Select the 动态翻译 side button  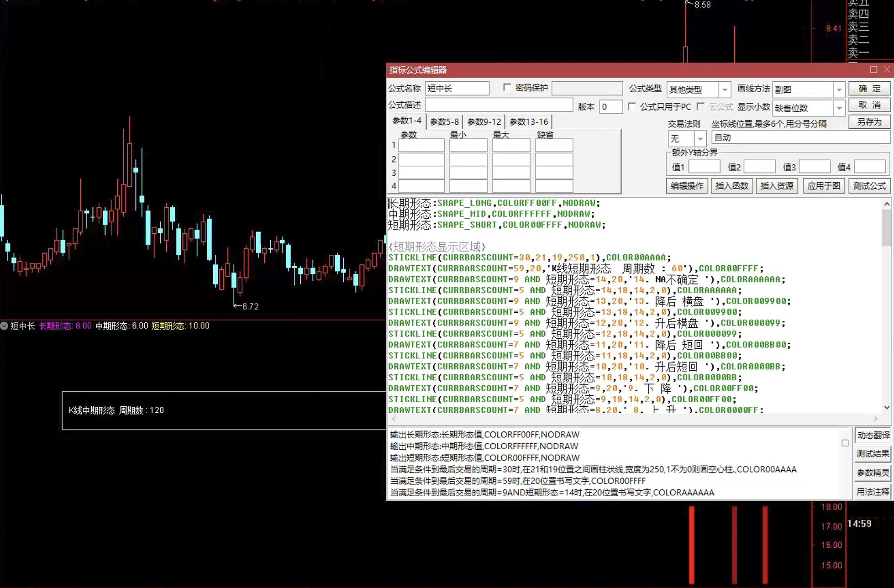click(873, 435)
